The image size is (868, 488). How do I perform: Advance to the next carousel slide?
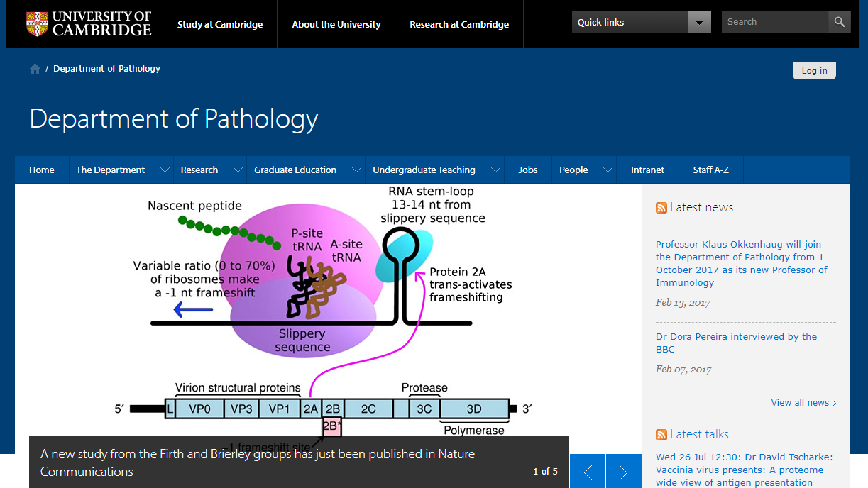[622, 471]
